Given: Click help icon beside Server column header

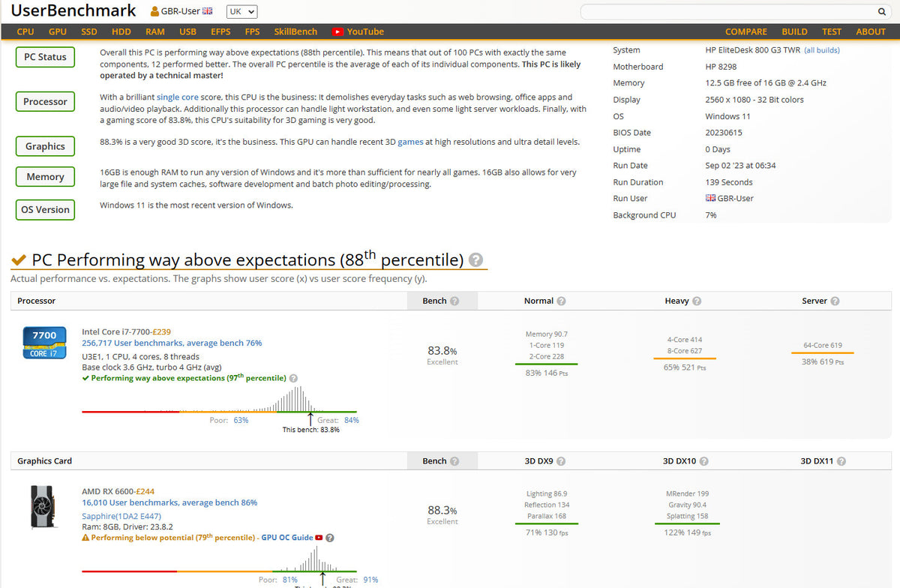Looking at the screenshot, I should tap(835, 301).
